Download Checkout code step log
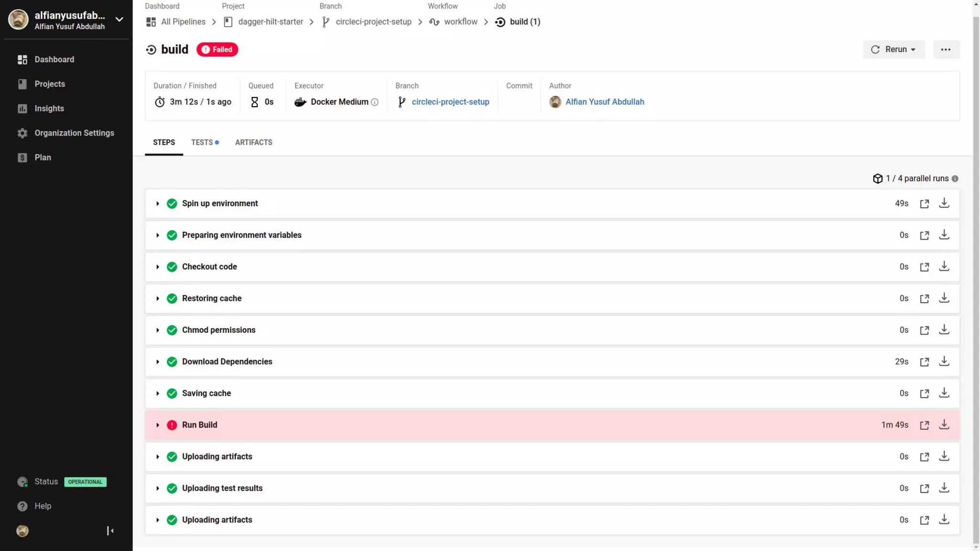The image size is (980, 551). (944, 266)
